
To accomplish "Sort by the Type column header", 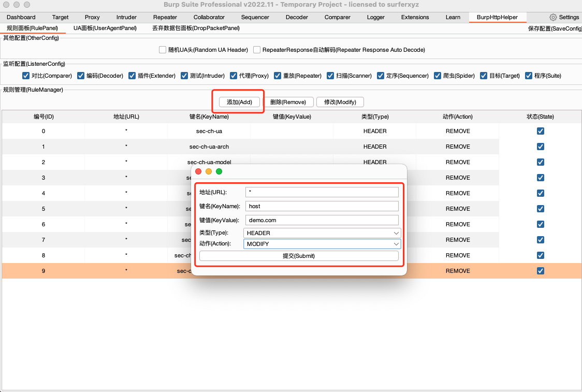I will (x=375, y=117).
